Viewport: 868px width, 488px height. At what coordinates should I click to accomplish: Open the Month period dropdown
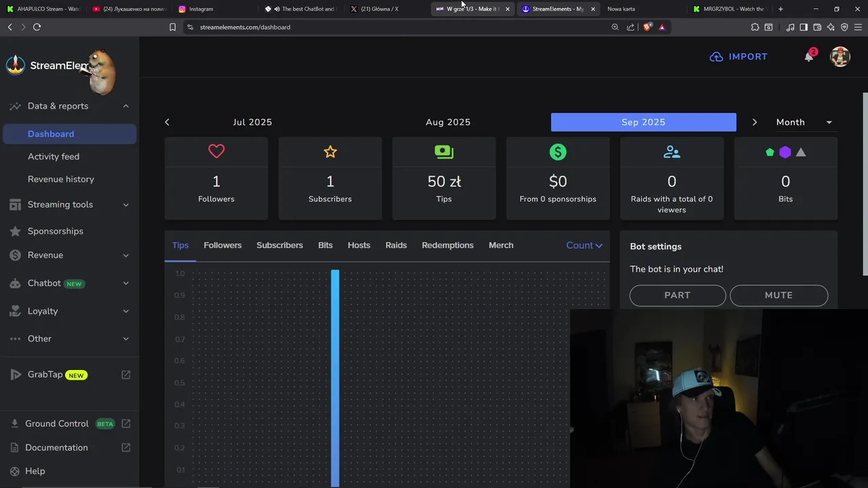coord(804,122)
